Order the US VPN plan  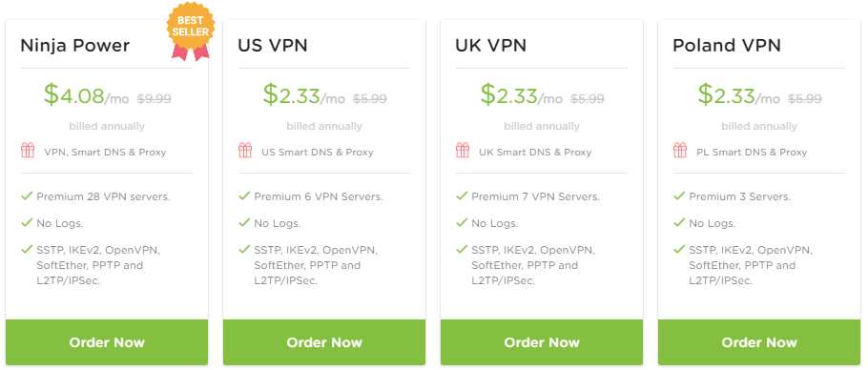point(324,342)
